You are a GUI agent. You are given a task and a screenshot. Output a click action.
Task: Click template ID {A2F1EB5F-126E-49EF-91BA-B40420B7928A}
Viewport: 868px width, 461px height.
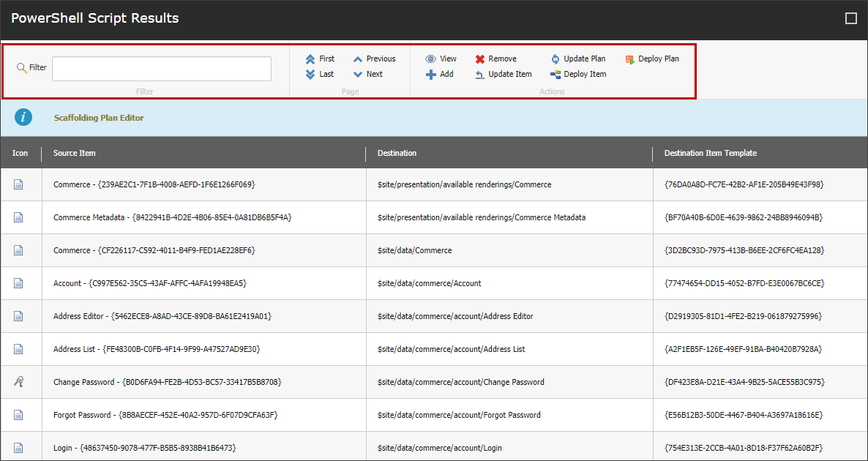(743, 349)
